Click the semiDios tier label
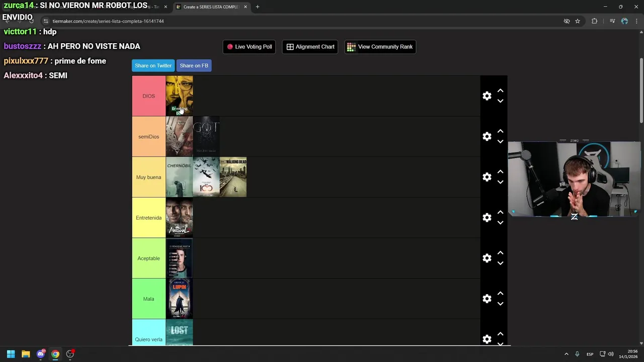644x362 pixels. tap(148, 137)
